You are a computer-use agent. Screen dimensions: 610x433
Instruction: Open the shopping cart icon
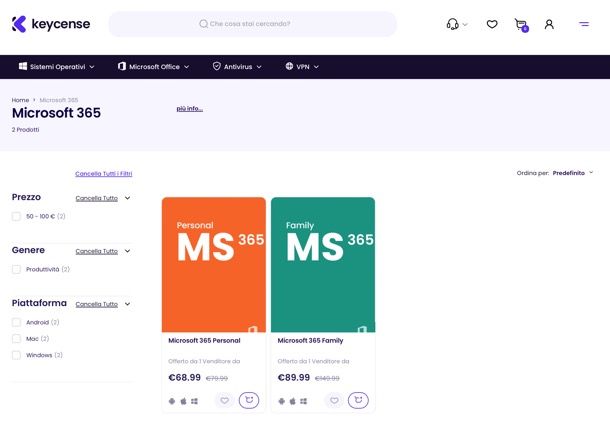(x=521, y=25)
